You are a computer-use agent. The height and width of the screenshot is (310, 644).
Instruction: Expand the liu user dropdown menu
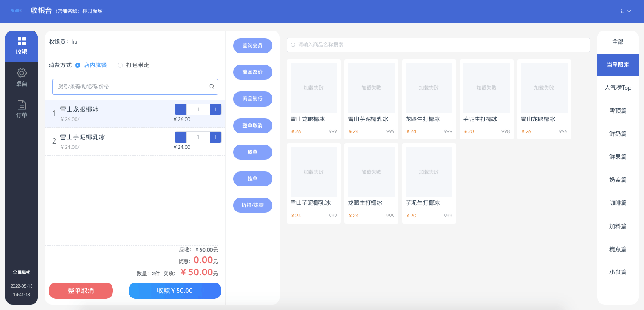click(x=625, y=11)
